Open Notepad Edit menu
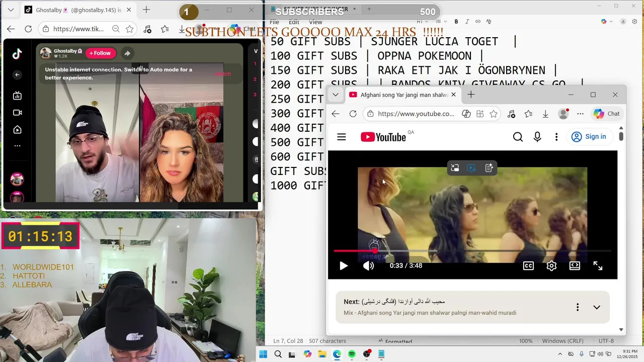Viewport: 644px width, 362px height. point(294,22)
